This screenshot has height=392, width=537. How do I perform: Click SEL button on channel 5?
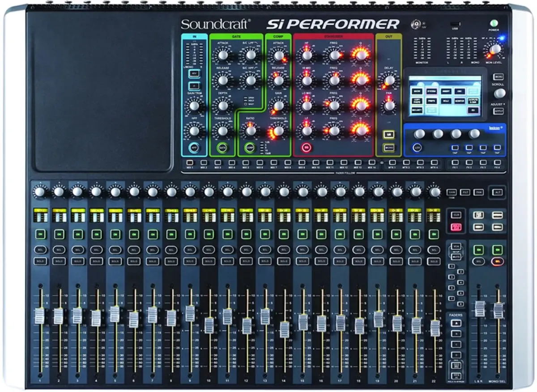115,250
